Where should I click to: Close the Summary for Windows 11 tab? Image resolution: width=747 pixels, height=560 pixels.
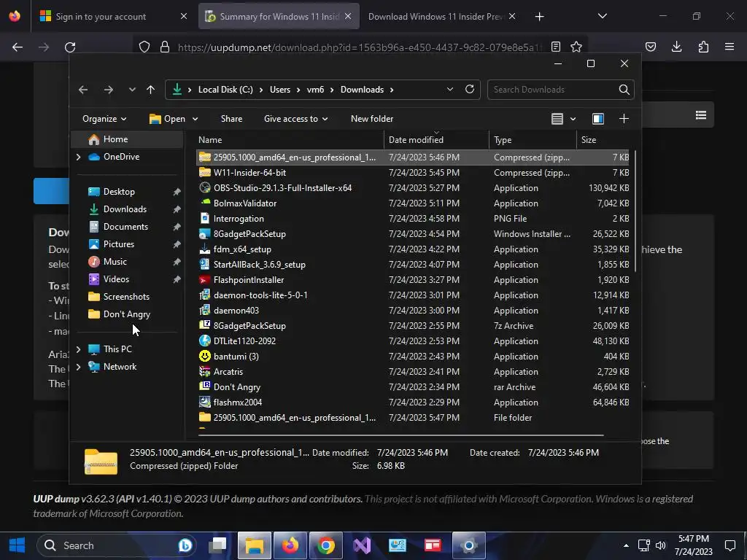pyautogui.click(x=348, y=16)
